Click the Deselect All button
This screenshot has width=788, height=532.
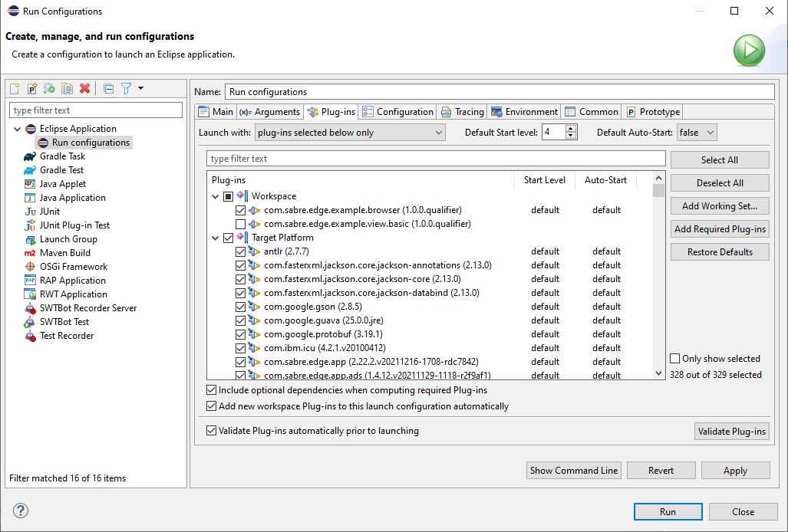click(x=720, y=183)
